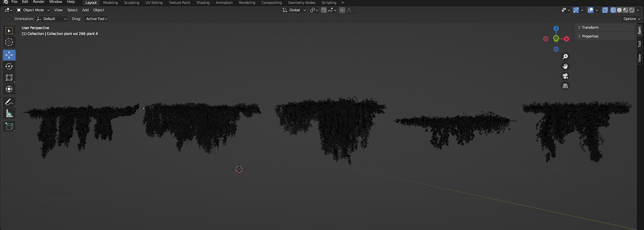
Task: Open the viewport Add menu
Action: (x=85, y=10)
